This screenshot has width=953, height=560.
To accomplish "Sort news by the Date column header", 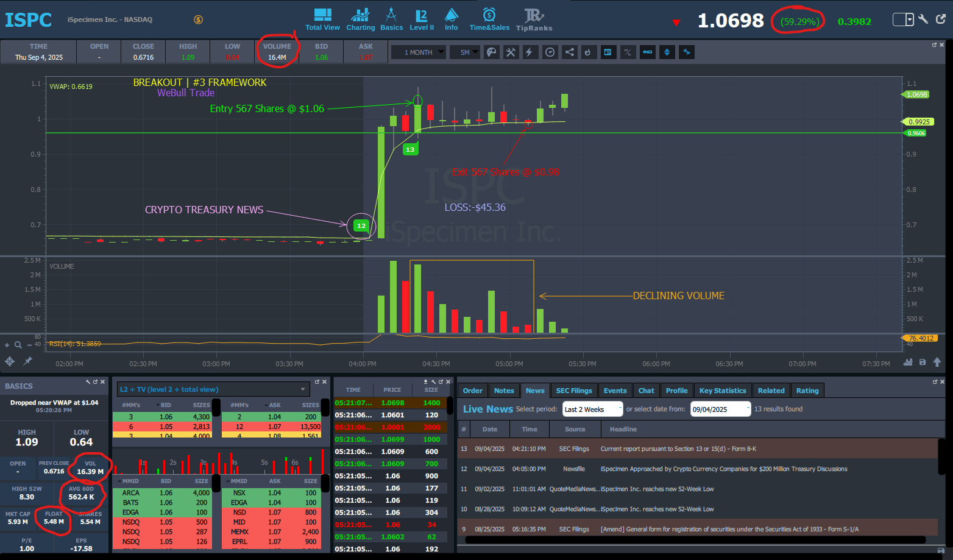I will pos(490,430).
